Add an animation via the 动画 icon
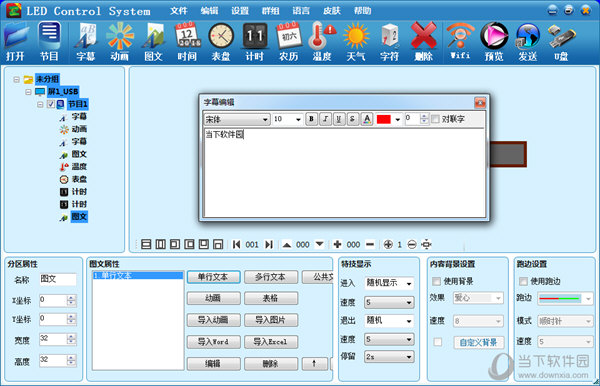Viewport: 600px width, 386px height. coord(120,41)
